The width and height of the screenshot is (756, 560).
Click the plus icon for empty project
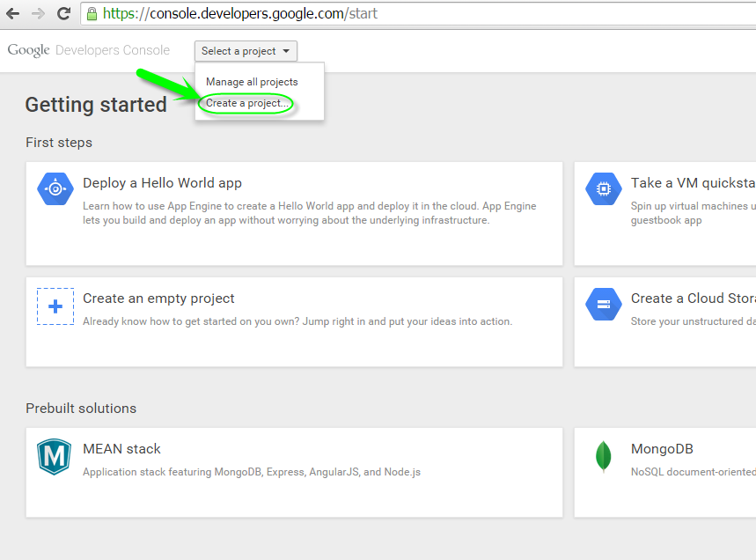55,306
